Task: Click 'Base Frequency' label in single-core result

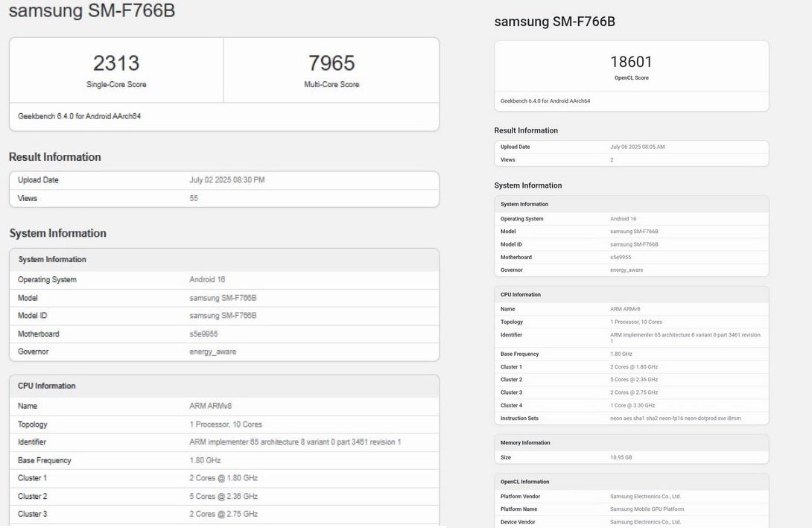Action: (44, 460)
